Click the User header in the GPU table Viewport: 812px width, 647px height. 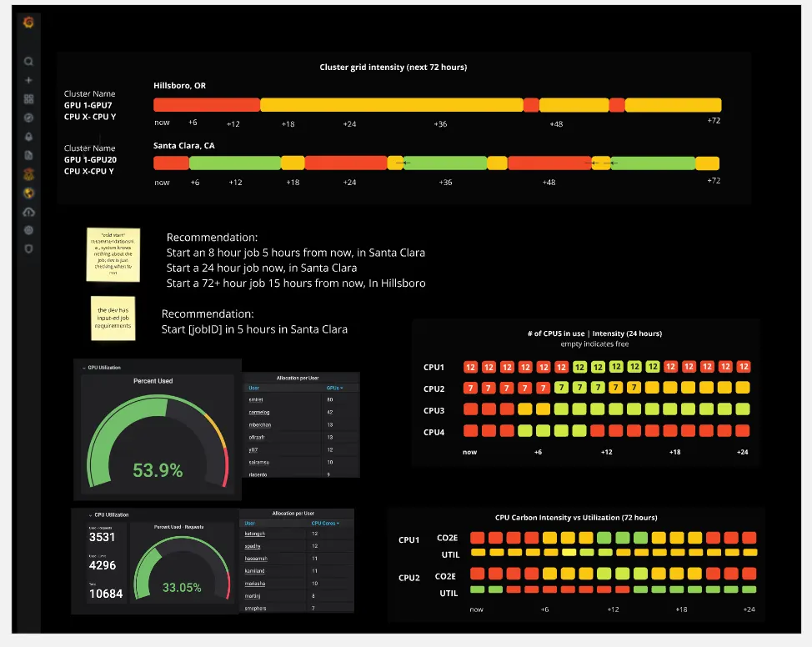(x=253, y=388)
